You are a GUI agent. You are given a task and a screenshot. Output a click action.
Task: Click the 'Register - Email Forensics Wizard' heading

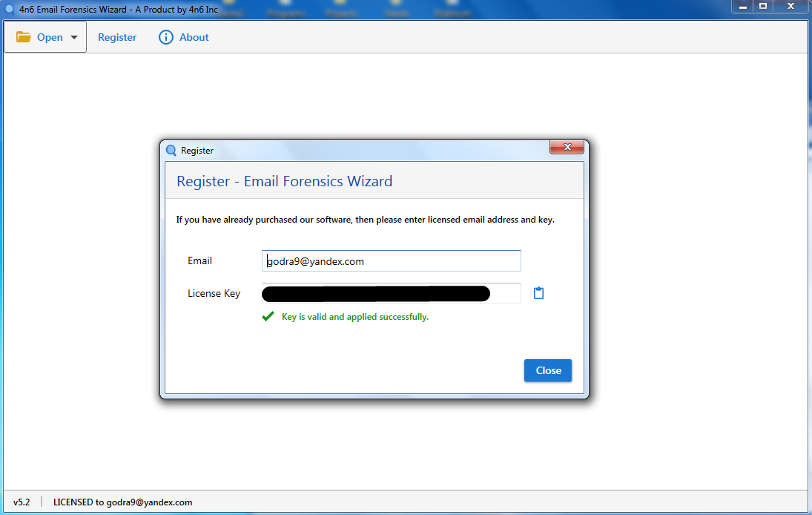[284, 181]
